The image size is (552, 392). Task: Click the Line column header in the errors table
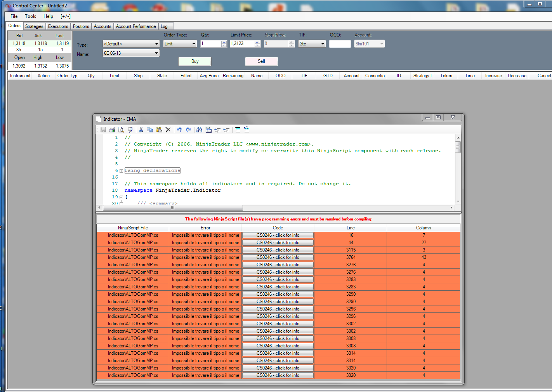point(351,228)
